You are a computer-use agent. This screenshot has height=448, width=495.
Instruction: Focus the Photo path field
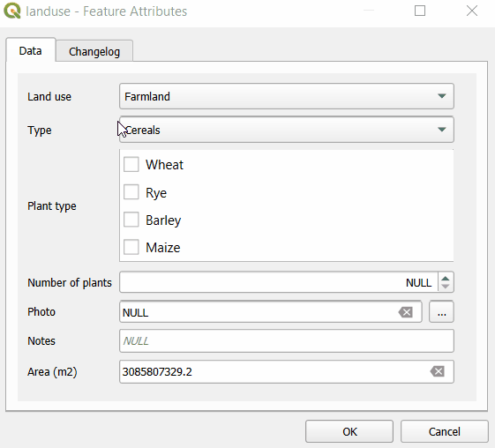(x=271, y=312)
